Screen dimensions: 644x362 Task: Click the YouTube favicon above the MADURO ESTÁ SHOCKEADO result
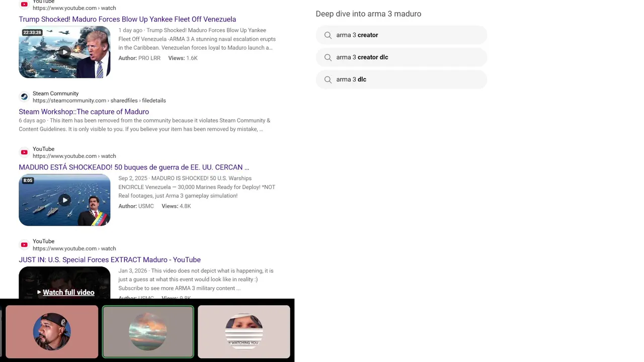click(24, 152)
